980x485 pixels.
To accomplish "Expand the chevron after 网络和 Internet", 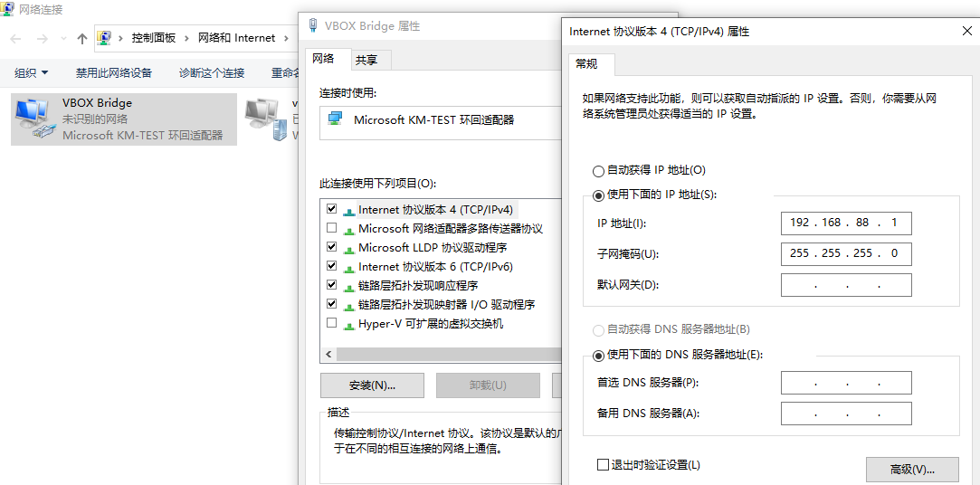I will pos(286,38).
